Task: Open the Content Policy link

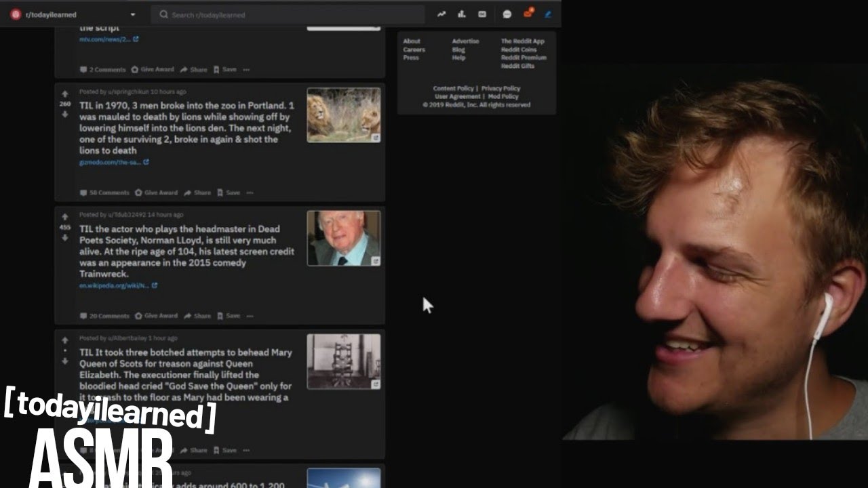Action: point(454,89)
